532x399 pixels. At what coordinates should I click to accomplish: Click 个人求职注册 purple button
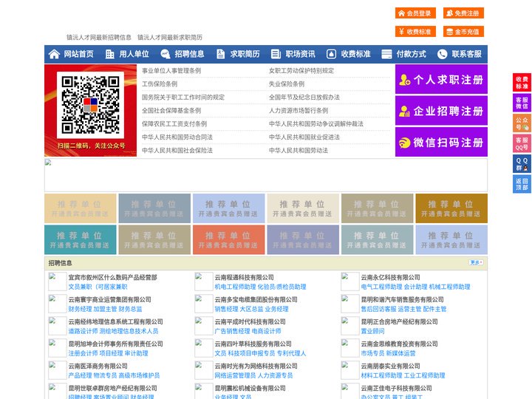[441, 79]
